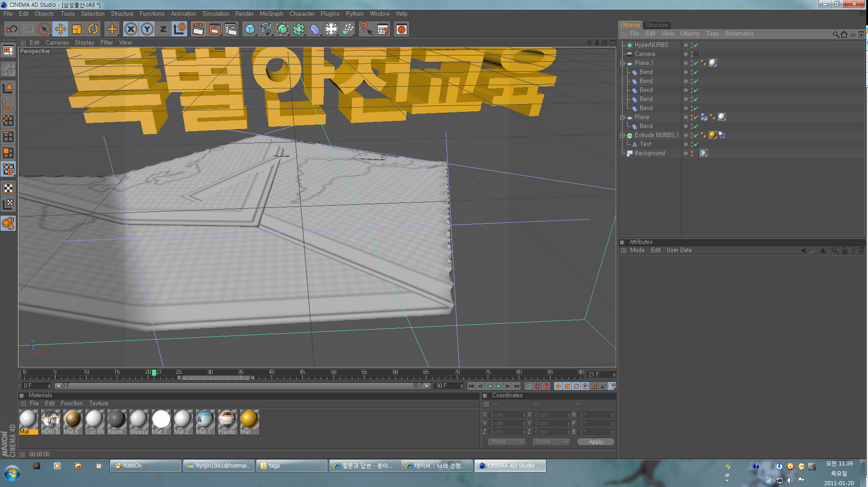Viewport: 868px width, 487px height.
Task: Open the MoGraph menu
Action: [271, 14]
